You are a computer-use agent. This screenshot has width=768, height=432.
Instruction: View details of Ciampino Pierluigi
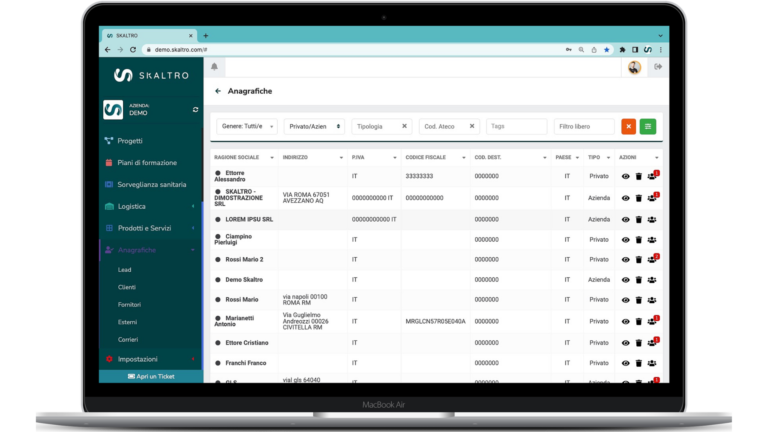pos(625,240)
